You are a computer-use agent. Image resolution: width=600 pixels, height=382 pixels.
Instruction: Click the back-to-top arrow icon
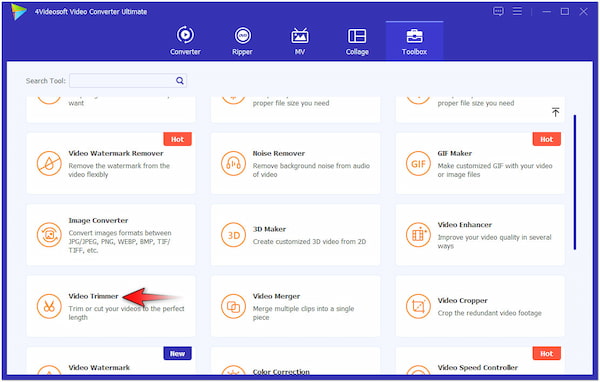555,112
